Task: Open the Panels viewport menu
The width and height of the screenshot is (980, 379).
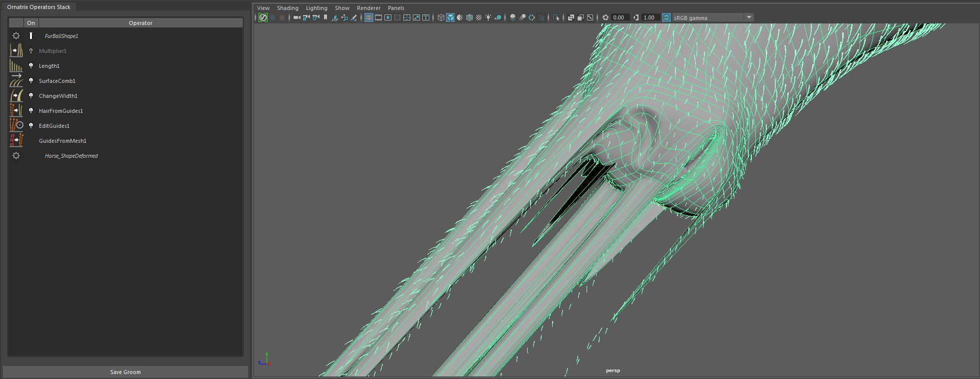Action: pos(396,8)
